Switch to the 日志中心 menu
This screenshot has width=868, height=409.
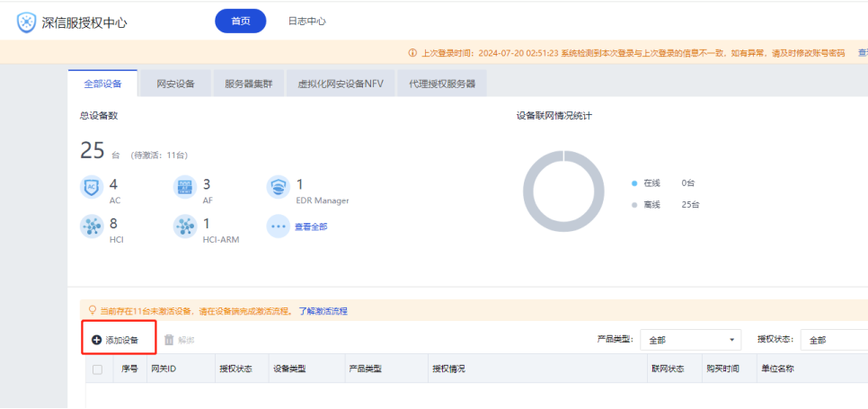[306, 21]
